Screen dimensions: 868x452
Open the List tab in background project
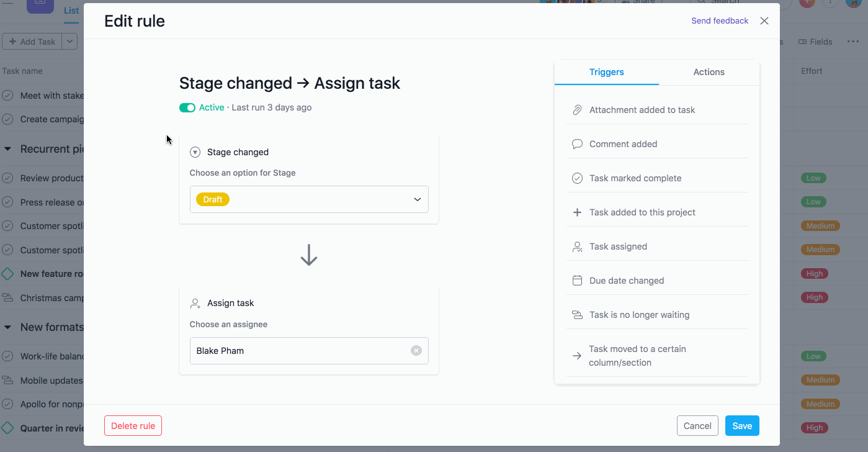(x=71, y=11)
